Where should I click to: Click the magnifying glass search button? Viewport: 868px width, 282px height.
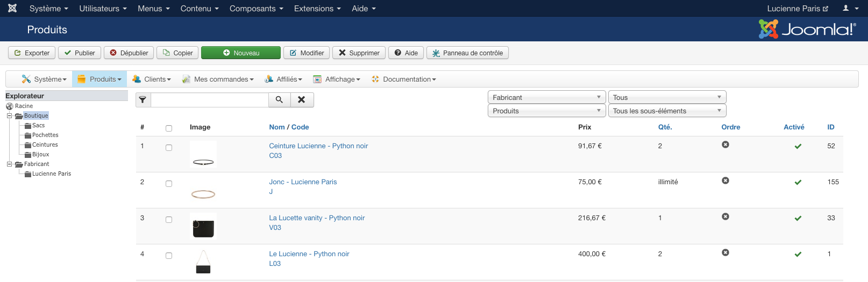279,100
